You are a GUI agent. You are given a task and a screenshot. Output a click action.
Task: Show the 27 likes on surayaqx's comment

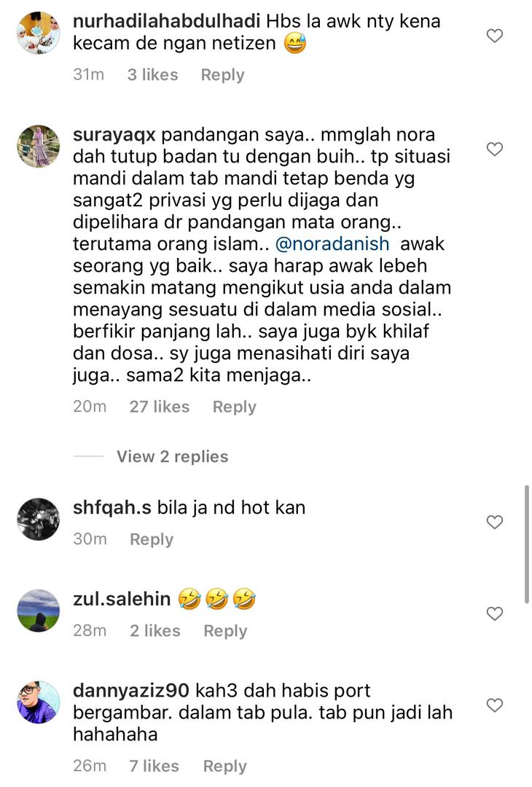coord(160,407)
